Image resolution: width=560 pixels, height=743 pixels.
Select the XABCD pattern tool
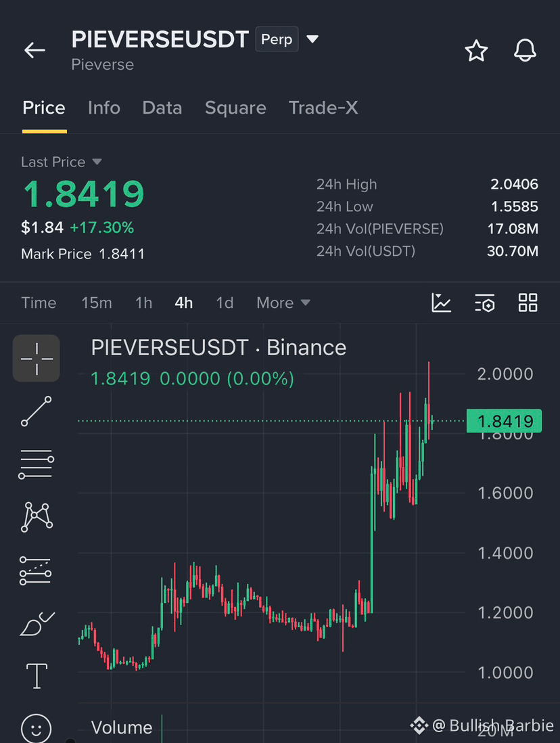coord(37,517)
